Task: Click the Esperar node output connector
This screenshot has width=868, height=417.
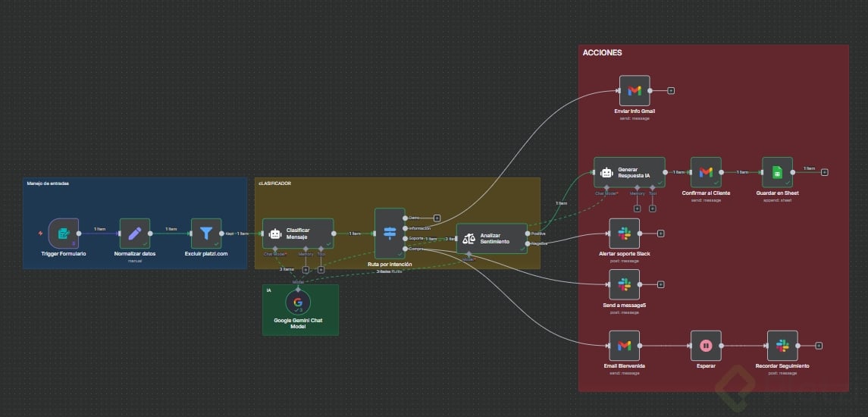Action: coord(721,346)
